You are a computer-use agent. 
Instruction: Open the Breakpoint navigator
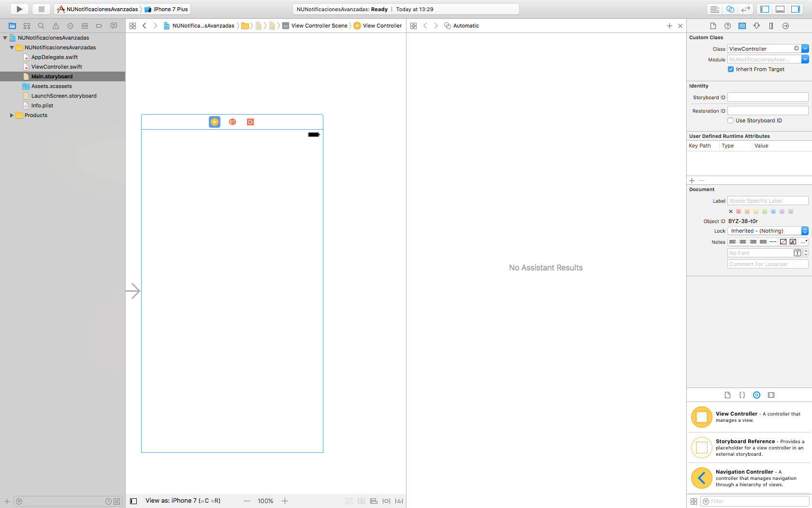[x=99, y=26]
